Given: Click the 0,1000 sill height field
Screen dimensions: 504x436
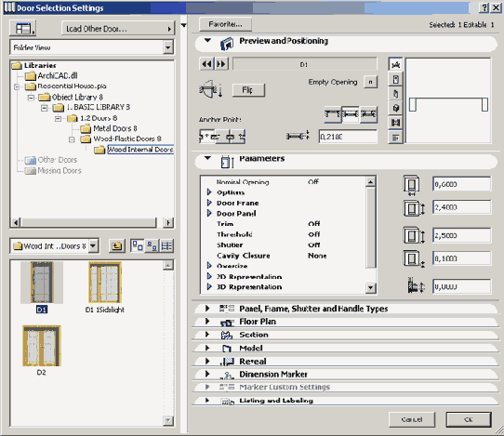Looking at the screenshot, I should coord(461,258).
